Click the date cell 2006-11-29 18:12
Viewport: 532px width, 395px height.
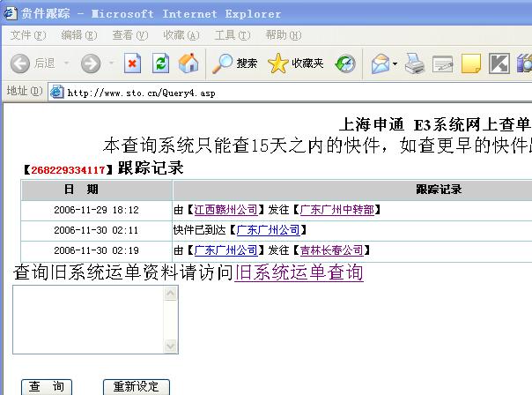click(x=96, y=210)
